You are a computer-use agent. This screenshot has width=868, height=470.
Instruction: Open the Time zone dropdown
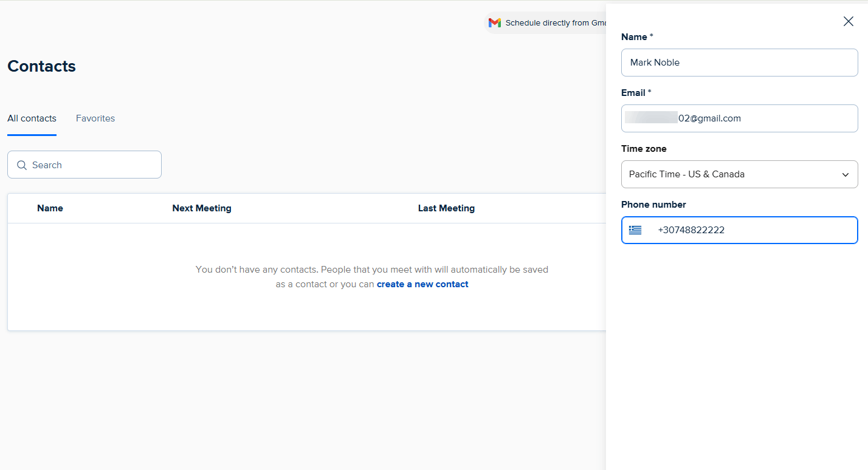click(x=739, y=174)
